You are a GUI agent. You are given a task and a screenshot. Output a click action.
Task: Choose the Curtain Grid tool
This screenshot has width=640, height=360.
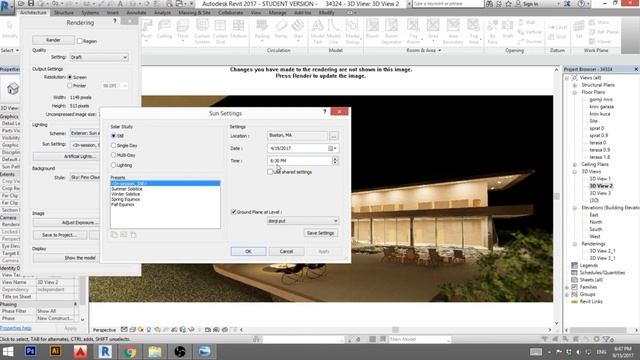coord(220,31)
